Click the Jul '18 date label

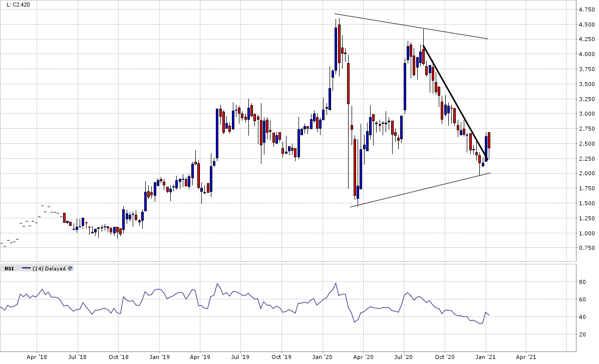[78, 357]
